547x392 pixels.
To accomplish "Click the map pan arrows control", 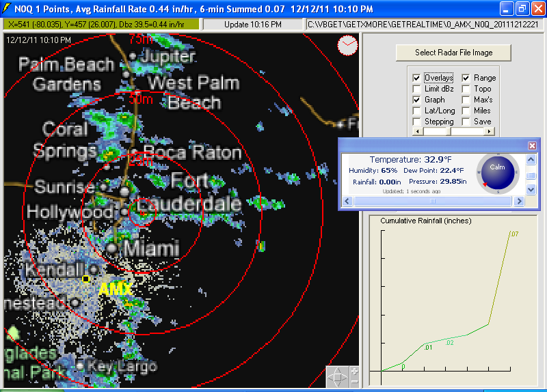I will [337, 377].
